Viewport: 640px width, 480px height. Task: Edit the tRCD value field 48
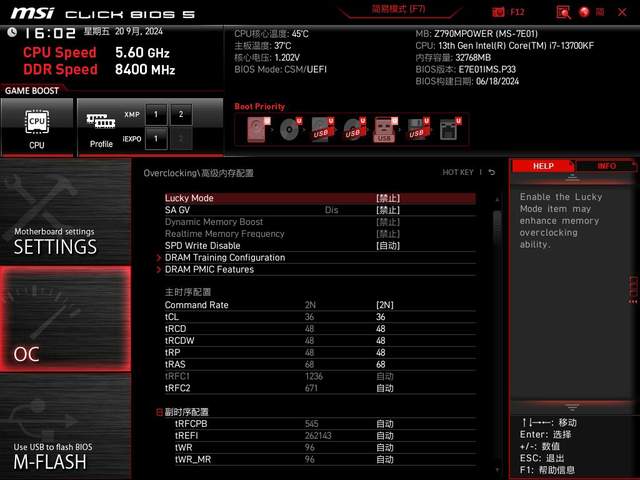pos(380,329)
